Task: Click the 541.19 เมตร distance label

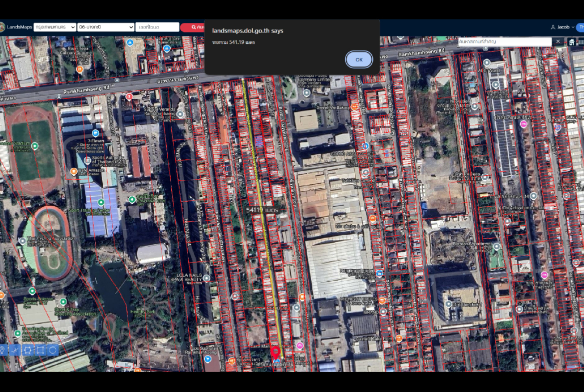Action: coord(262,210)
